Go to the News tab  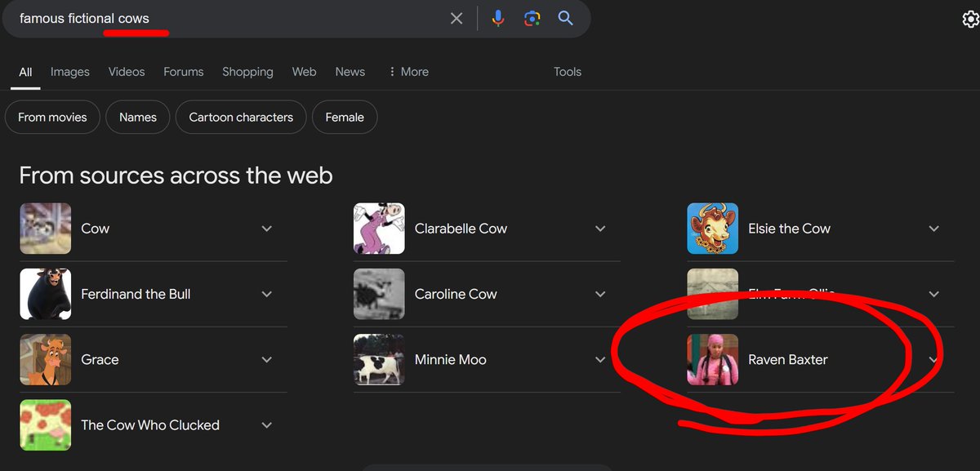(x=350, y=72)
